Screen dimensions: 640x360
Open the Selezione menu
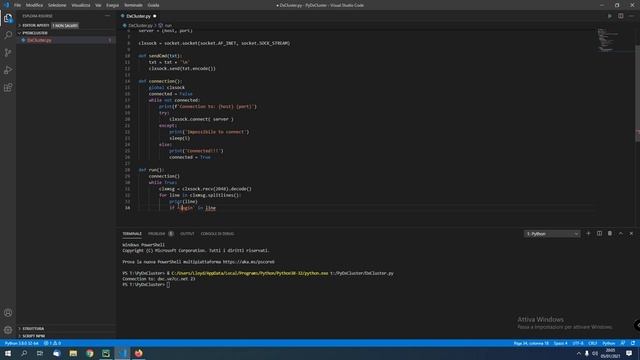tap(57, 5)
